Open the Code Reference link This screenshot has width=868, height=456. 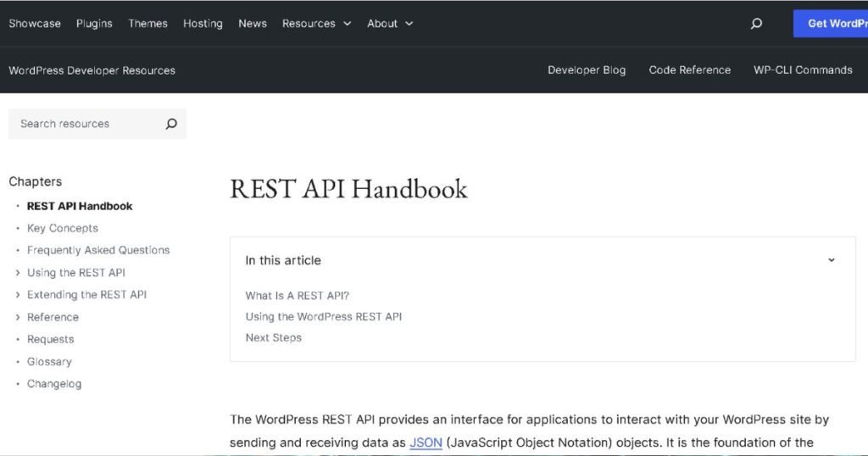pos(690,70)
